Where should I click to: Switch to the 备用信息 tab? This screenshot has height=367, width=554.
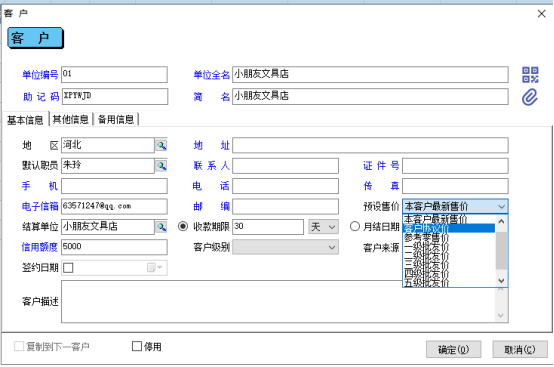pyautogui.click(x=116, y=119)
